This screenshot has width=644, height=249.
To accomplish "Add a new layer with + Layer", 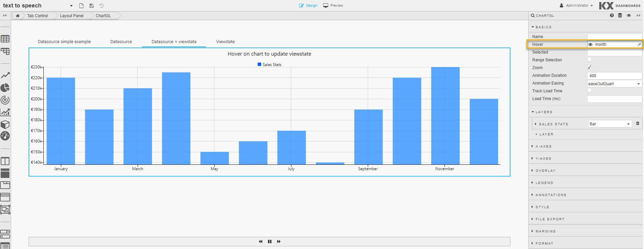I will click(x=544, y=134).
